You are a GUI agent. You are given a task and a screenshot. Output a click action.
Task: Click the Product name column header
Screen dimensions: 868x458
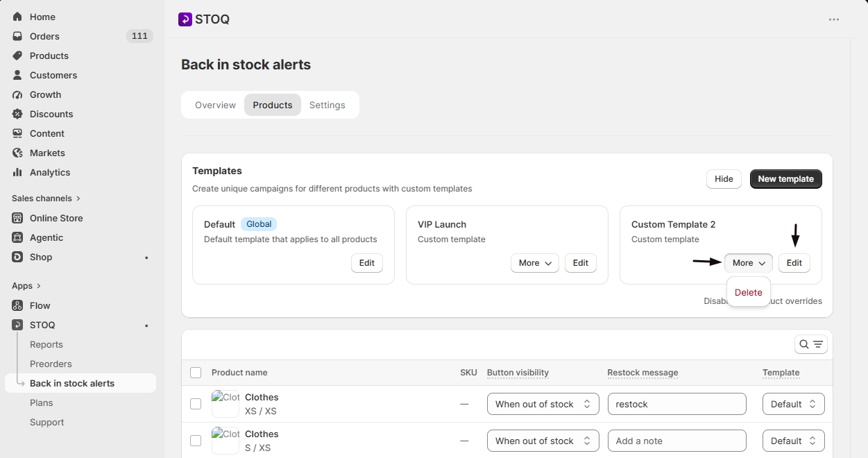click(x=239, y=373)
